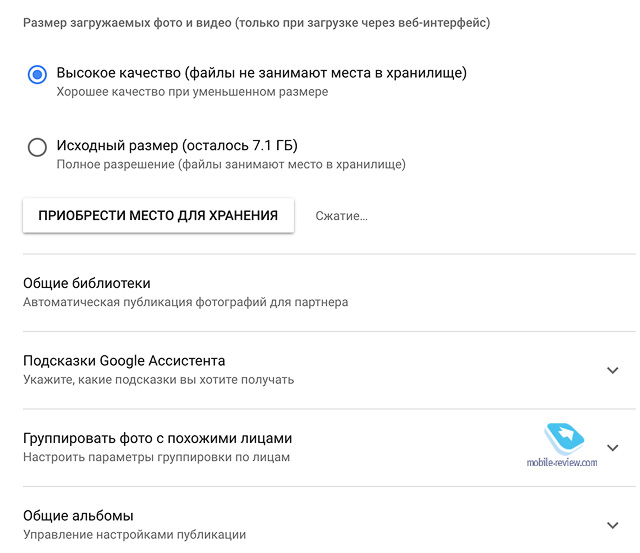Image resolution: width=640 pixels, height=553 pixels.
Task: Click Автоматическая публикация фотографий для партнера text
Action: (x=186, y=302)
